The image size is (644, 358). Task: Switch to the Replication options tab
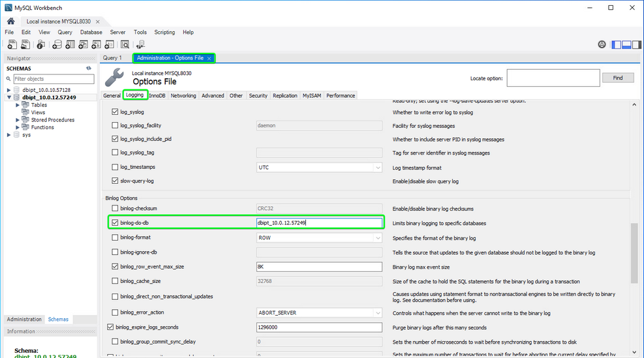coord(284,96)
